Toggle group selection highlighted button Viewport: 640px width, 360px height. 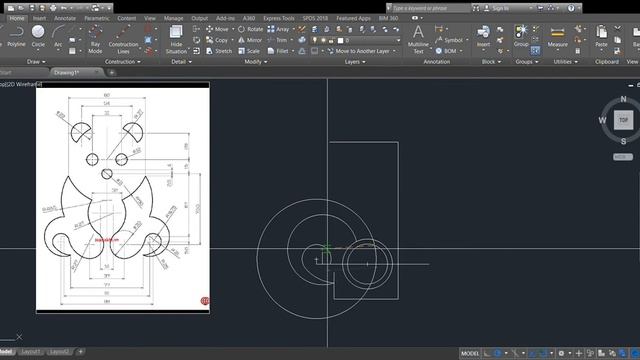(x=535, y=51)
